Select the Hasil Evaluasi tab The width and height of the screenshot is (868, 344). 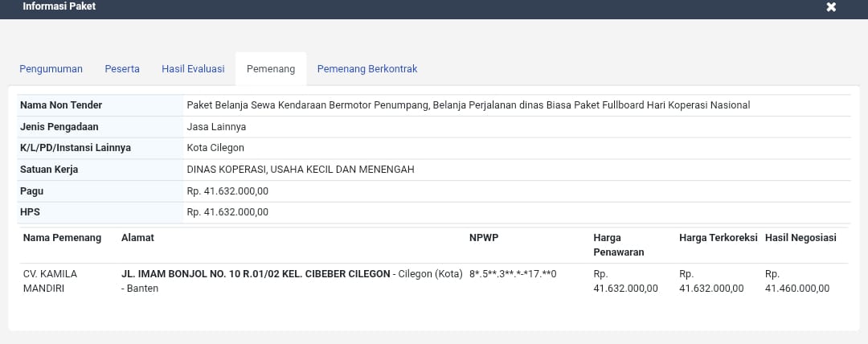pyautogui.click(x=193, y=69)
